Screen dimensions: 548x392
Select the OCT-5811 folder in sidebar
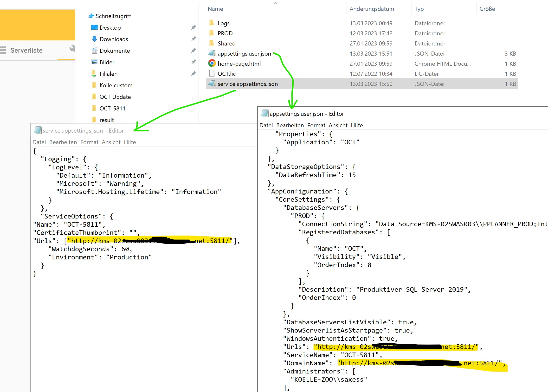[112, 108]
